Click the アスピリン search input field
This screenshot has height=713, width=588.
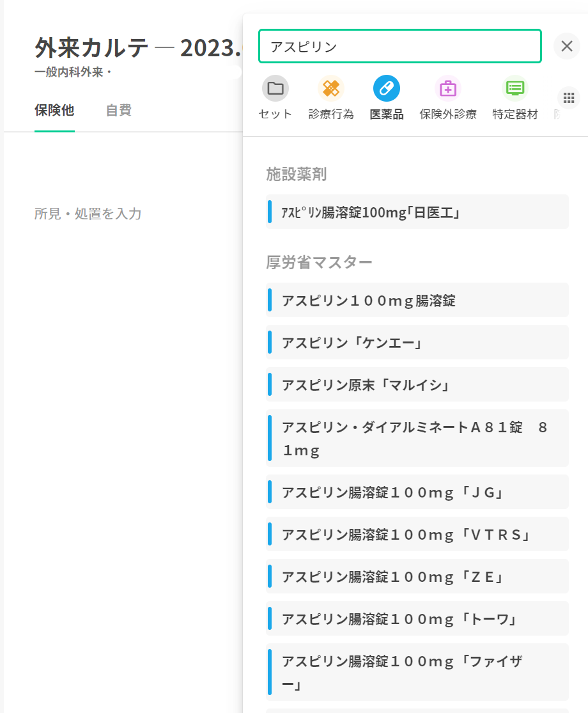[x=399, y=46]
